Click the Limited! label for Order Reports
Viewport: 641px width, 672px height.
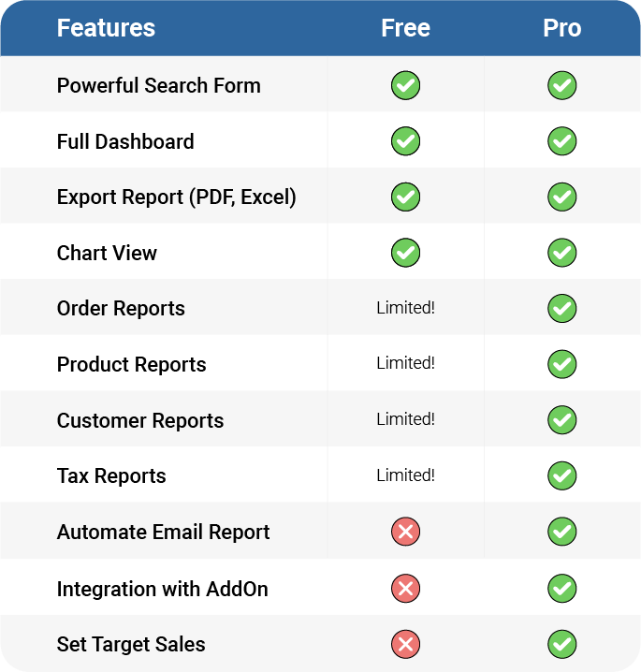[x=405, y=308]
